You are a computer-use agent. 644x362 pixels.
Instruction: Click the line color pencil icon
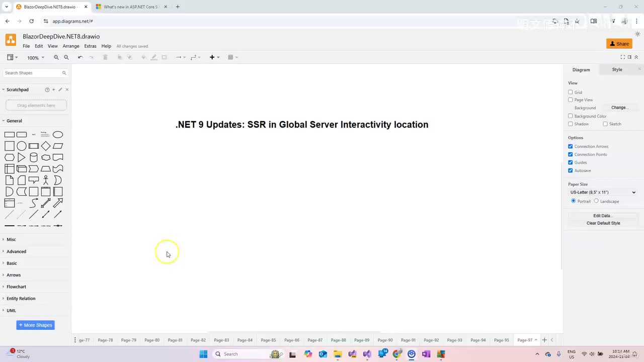tap(154, 57)
